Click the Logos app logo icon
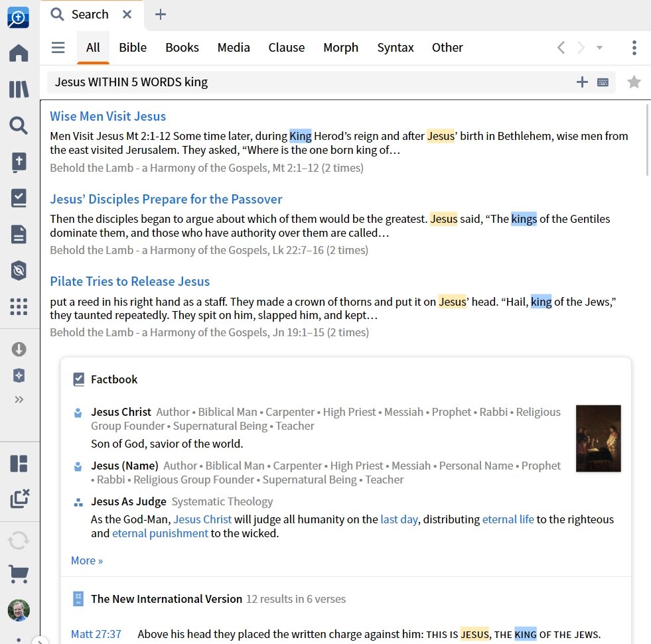This screenshot has height=644, width=651. point(19,17)
